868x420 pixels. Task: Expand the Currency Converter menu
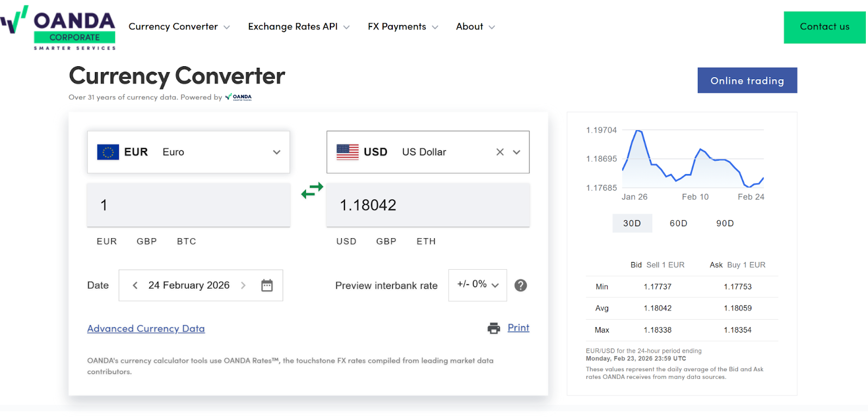179,27
